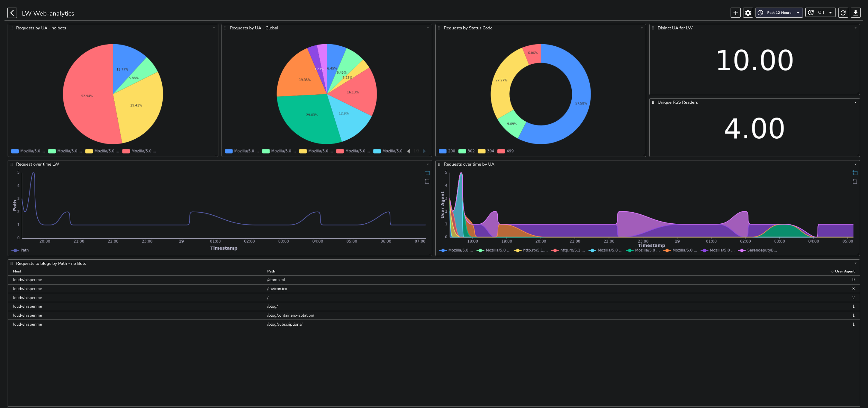
Task: Toggle the 499 status code legend item
Action: pos(506,151)
